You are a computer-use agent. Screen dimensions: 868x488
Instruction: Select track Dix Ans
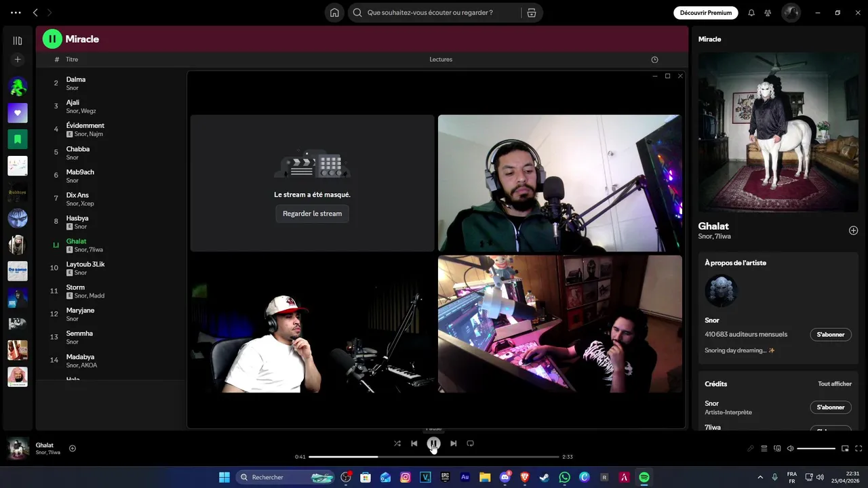77,195
